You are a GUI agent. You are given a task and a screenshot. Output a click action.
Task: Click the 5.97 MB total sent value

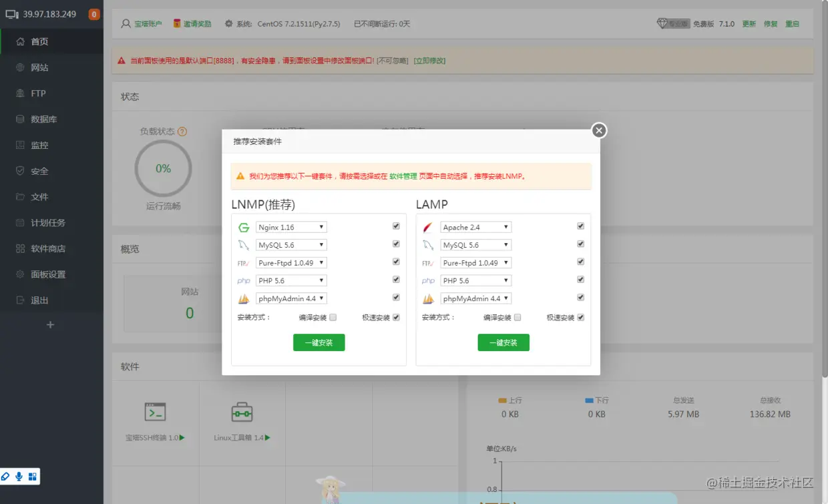tap(684, 415)
